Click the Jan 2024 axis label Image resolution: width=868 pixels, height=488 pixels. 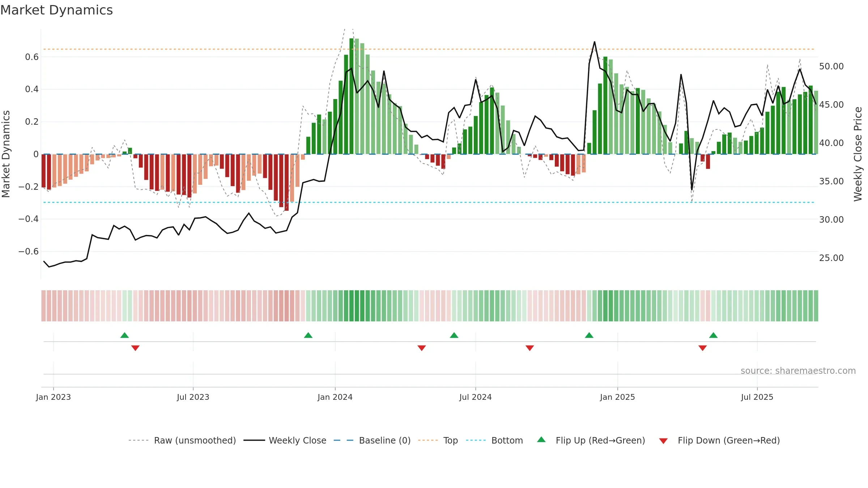tap(335, 397)
